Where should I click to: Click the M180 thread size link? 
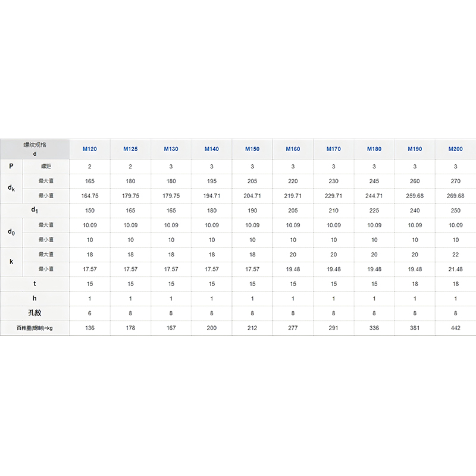pyautogui.click(x=374, y=149)
